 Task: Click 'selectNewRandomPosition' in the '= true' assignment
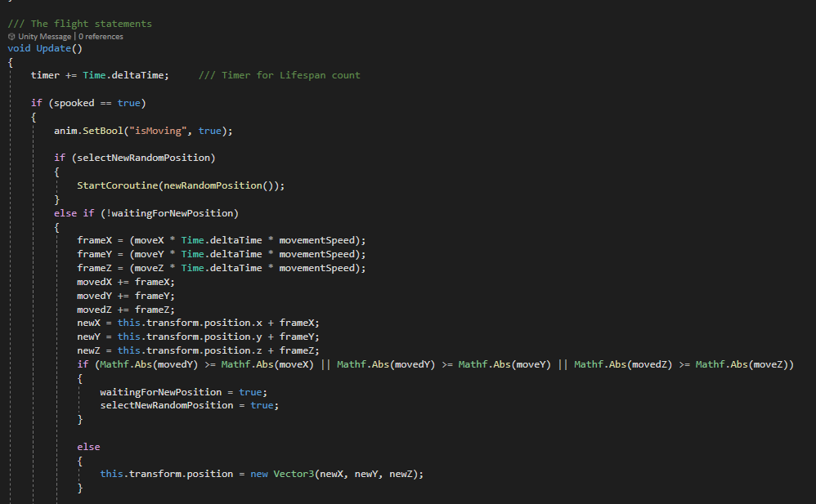pos(167,405)
